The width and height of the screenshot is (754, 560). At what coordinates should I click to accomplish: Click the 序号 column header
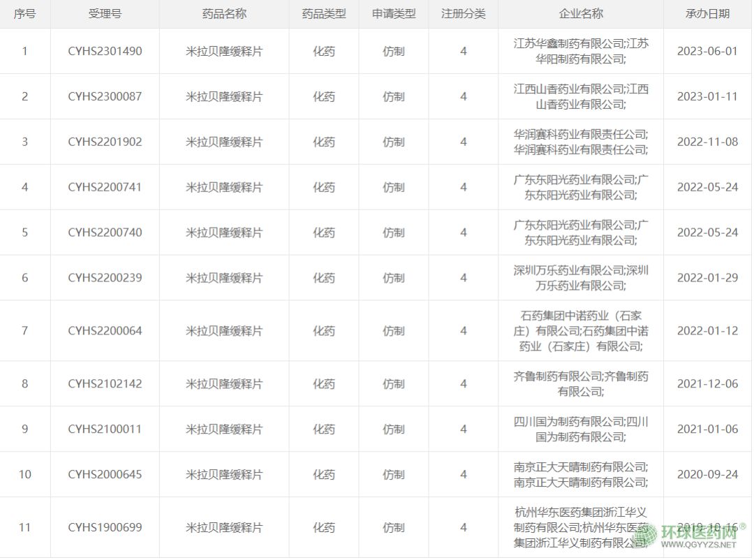(x=25, y=14)
